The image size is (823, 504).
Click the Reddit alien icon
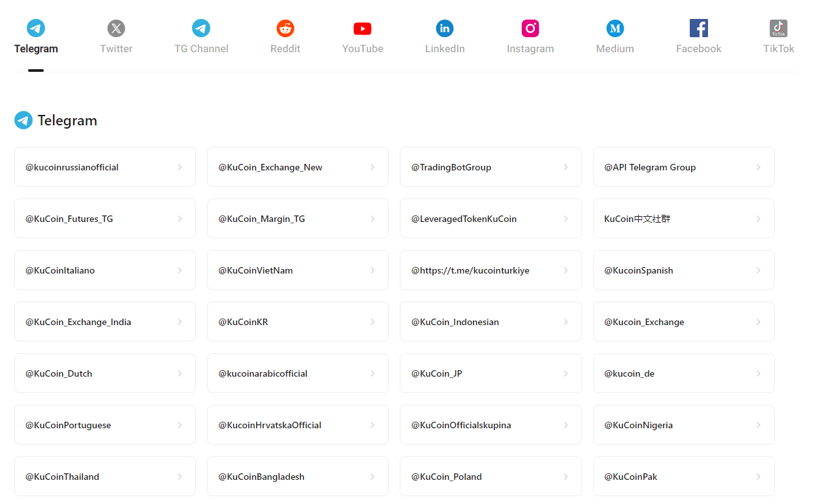tap(285, 28)
